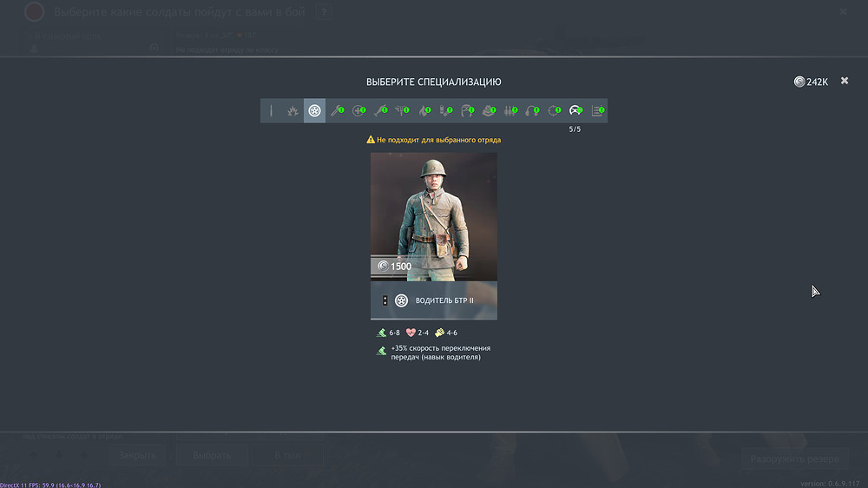This screenshot has height=488, width=868.
Task: Select the explosion specialization icon
Action: click(x=293, y=111)
